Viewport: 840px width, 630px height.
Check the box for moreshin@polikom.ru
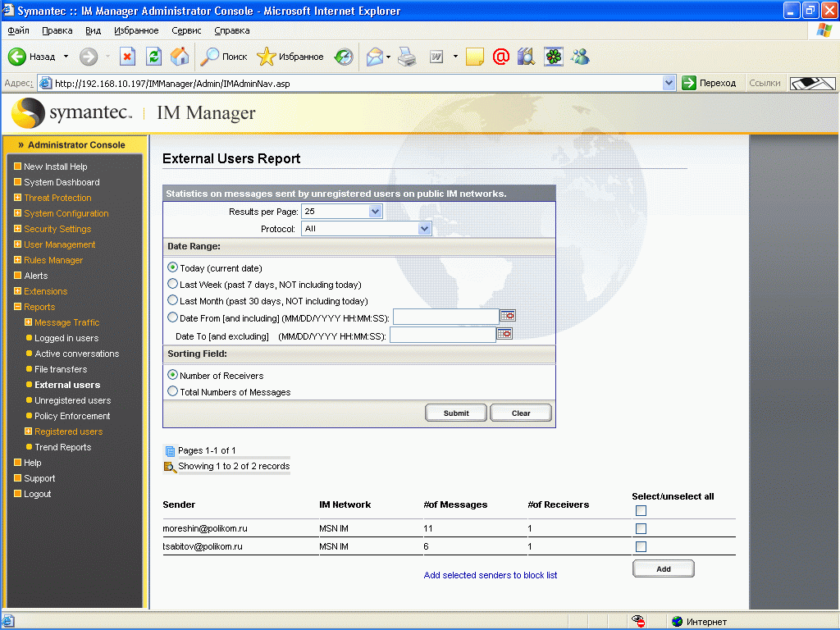coord(641,529)
